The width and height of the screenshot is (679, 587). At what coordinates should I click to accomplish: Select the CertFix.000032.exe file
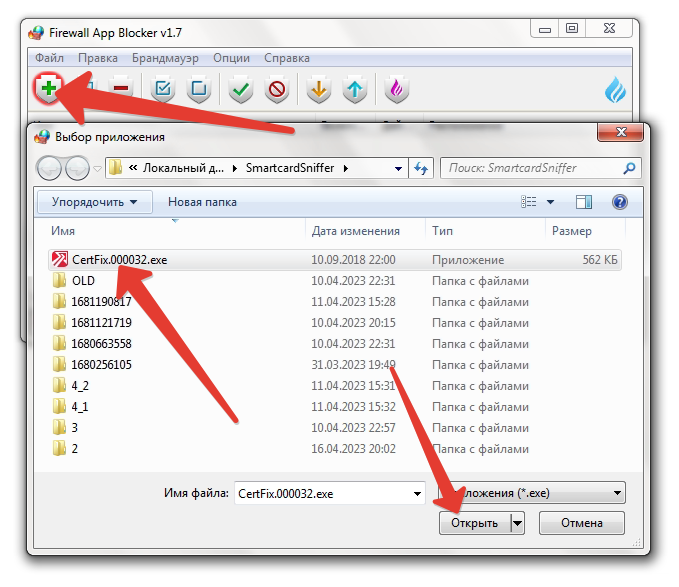tap(335, 260)
